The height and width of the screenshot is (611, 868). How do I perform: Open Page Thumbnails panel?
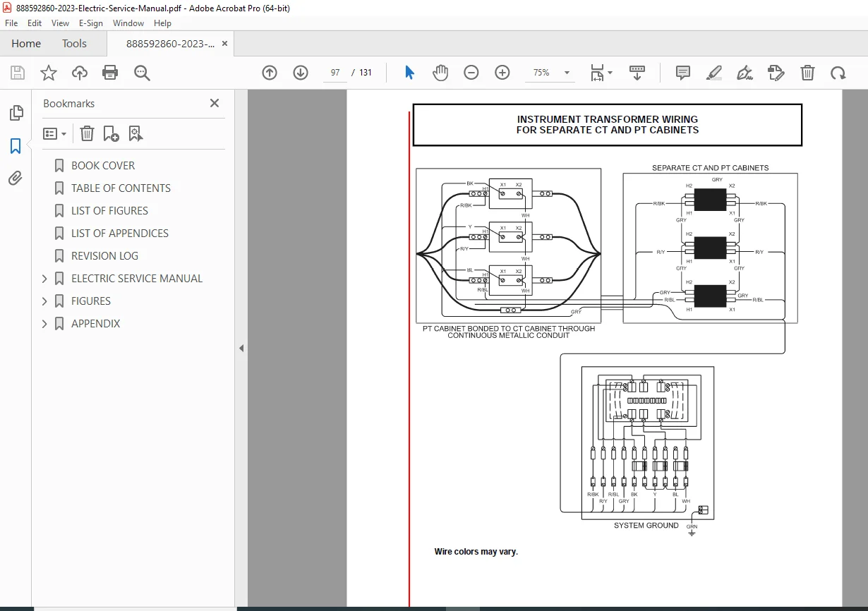click(16, 113)
